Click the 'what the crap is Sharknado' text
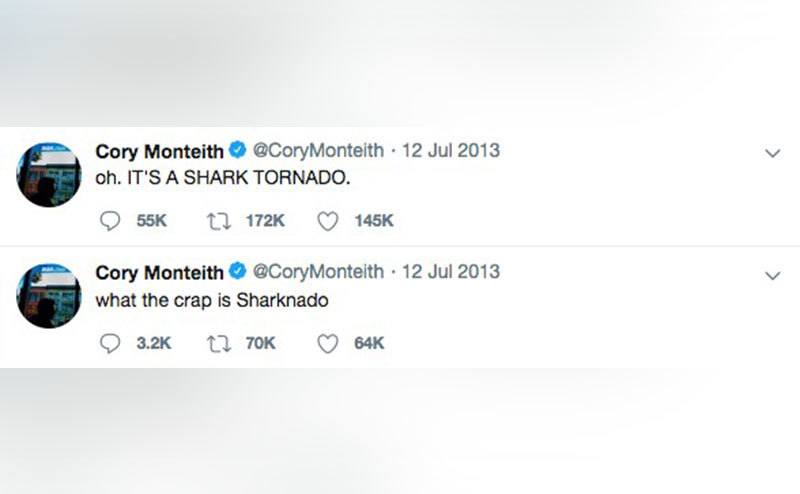Screen dimensions: 800x494 click(211, 300)
